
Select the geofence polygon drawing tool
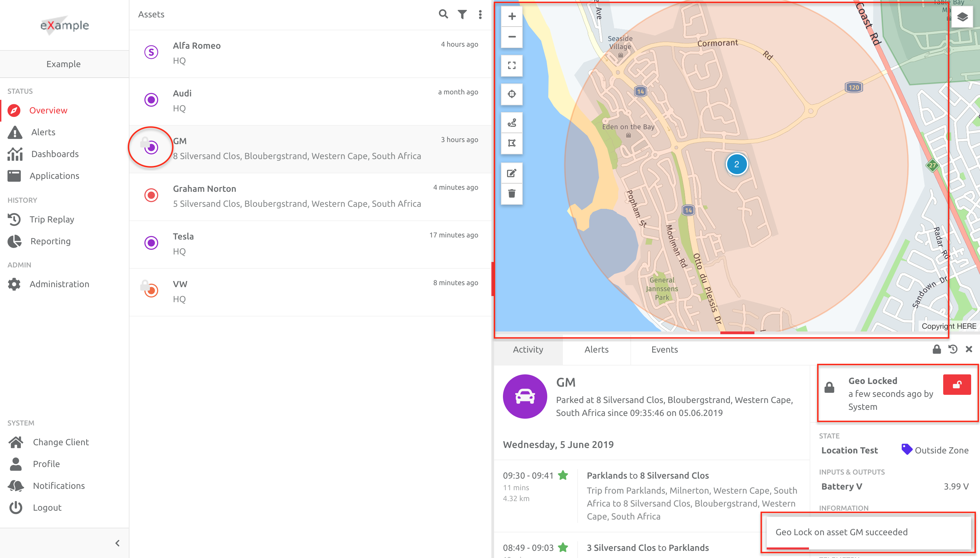[x=512, y=143]
